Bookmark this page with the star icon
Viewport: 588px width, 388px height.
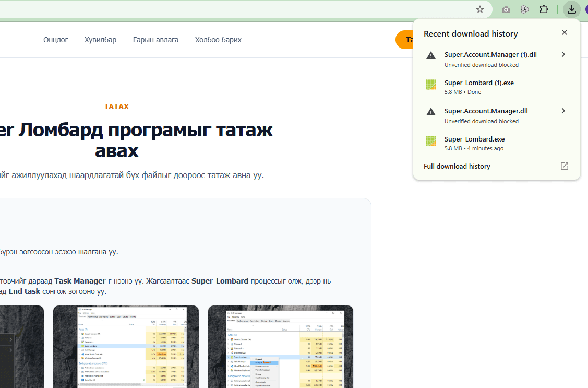pos(479,10)
